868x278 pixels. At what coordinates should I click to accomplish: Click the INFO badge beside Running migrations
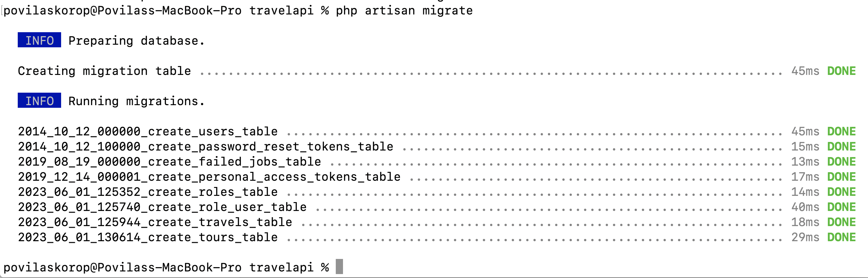point(39,101)
